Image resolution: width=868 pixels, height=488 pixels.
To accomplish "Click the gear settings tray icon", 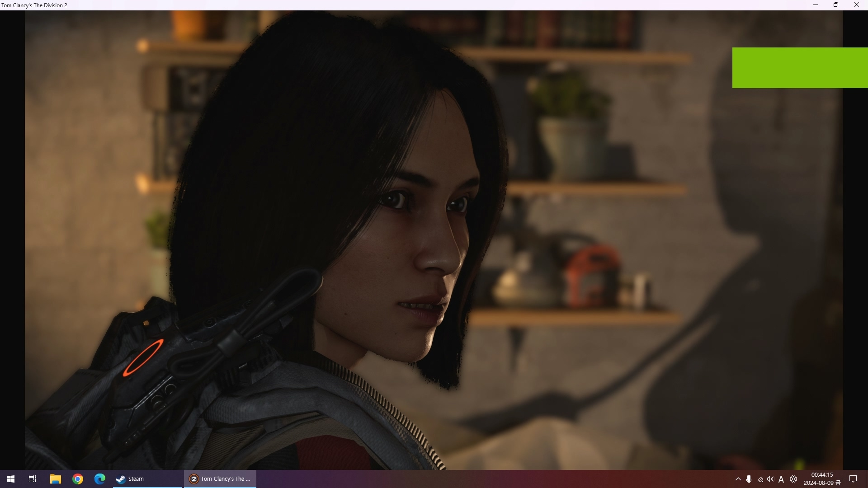I will (x=793, y=479).
